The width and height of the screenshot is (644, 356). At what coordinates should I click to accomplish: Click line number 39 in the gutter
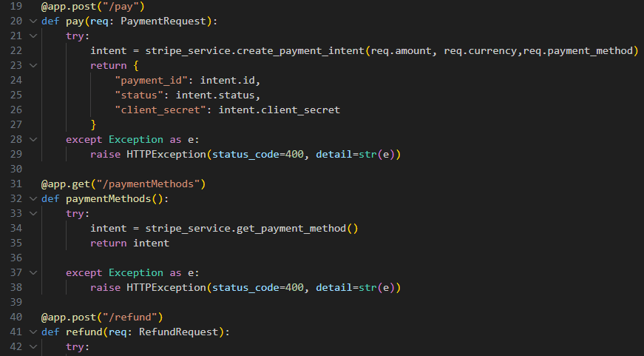pyautogui.click(x=16, y=302)
